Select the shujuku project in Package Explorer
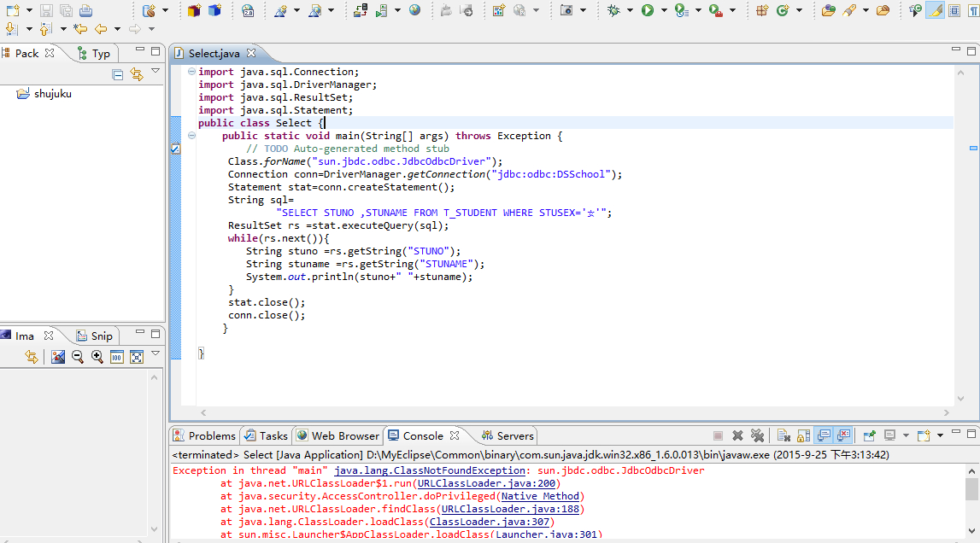Image resolution: width=980 pixels, height=543 pixels. tap(52, 94)
